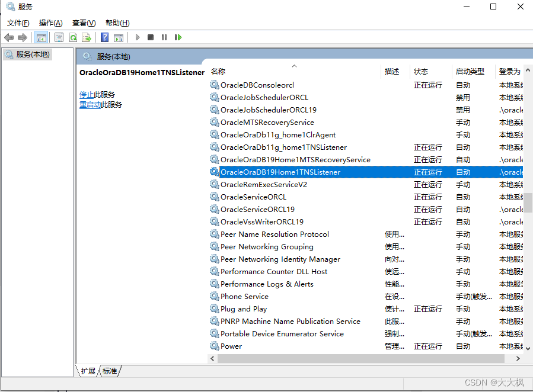Click the gear icon of Power
533x392 pixels.
215,346
